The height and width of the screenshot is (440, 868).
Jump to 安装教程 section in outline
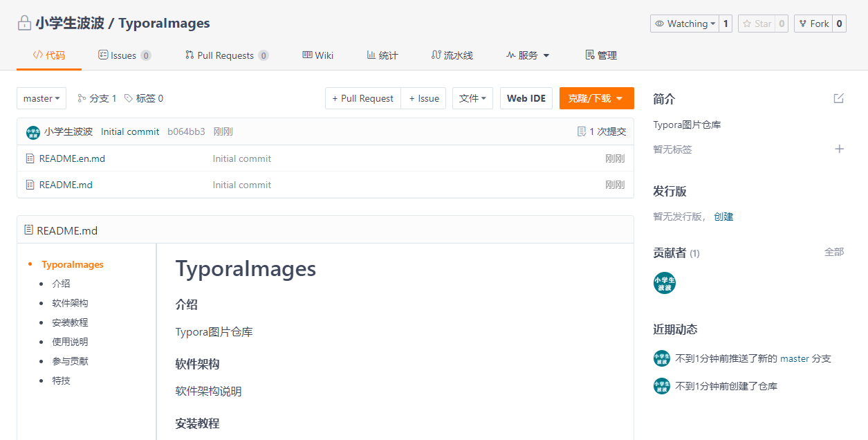coord(70,322)
